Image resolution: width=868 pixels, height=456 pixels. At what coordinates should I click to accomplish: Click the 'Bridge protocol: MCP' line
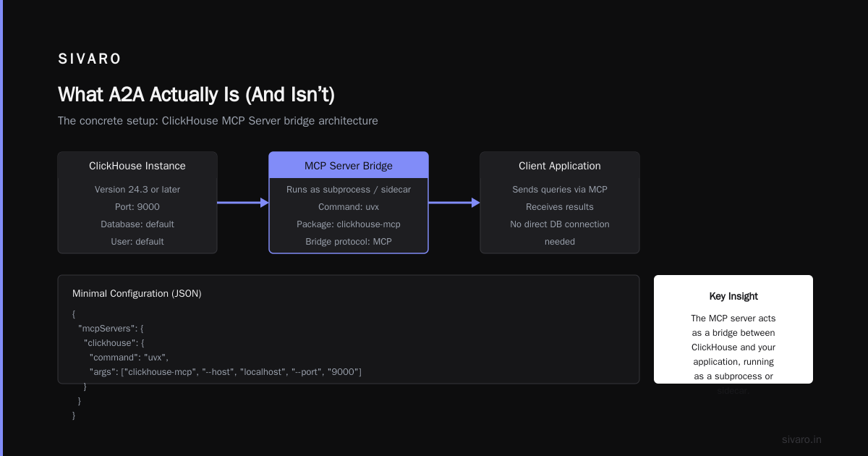(x=349, y=242)
